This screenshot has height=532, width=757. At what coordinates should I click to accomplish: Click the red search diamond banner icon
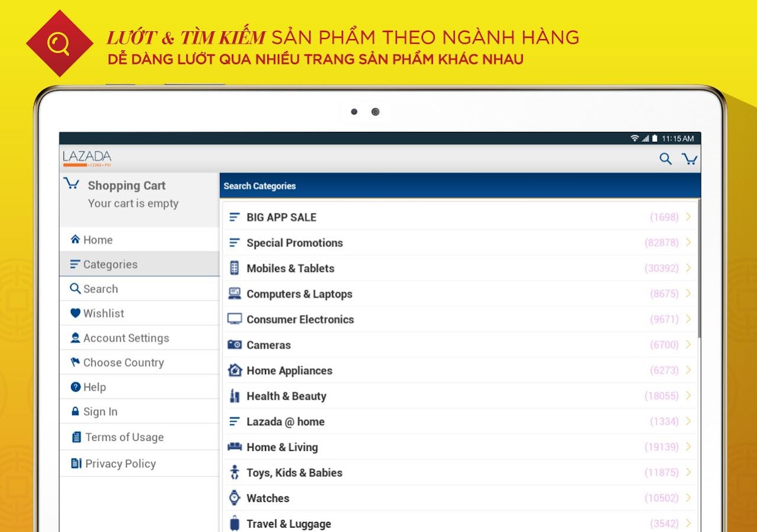click(x=59, y=43)
